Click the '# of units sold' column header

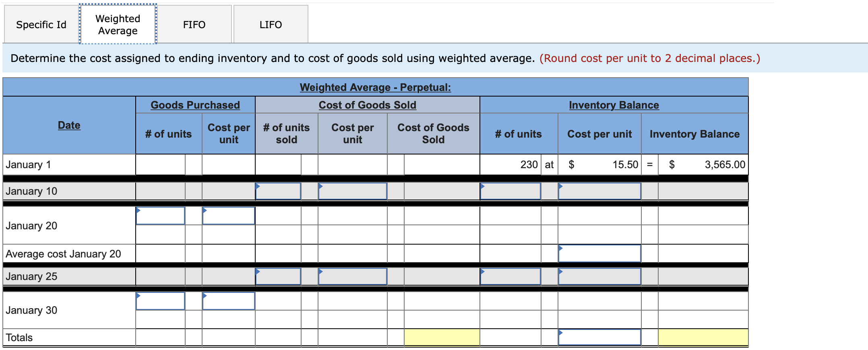pos(286,134)
